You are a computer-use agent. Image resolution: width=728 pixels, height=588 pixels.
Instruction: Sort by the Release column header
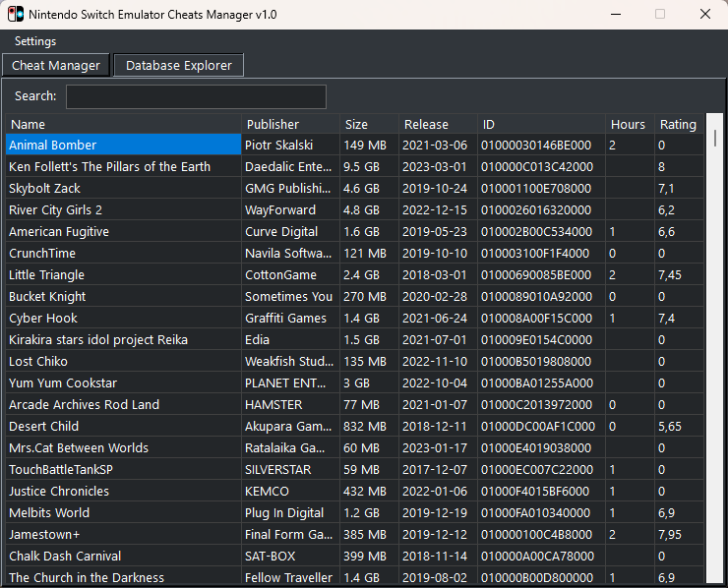coord(438,124)
